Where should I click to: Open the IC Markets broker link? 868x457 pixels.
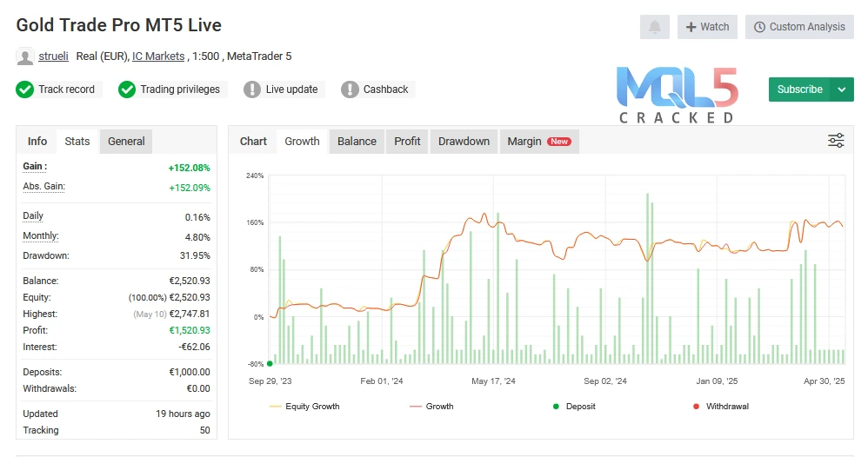pyautogui.click(x=158, y=56)
